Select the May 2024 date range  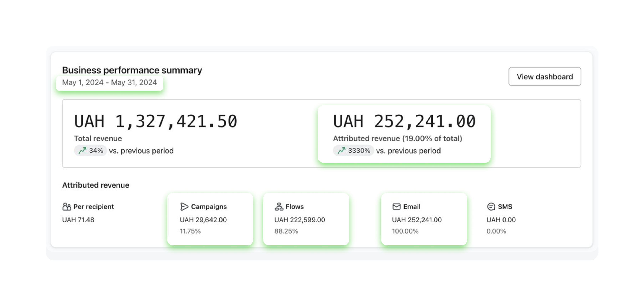[109, 82]
